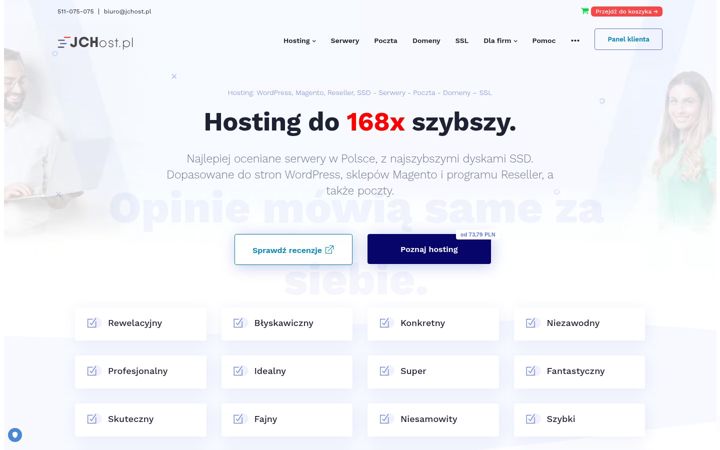This screenshot has height=450, width=720.
Task: Click the Konkretny label text
Action: 422,323
